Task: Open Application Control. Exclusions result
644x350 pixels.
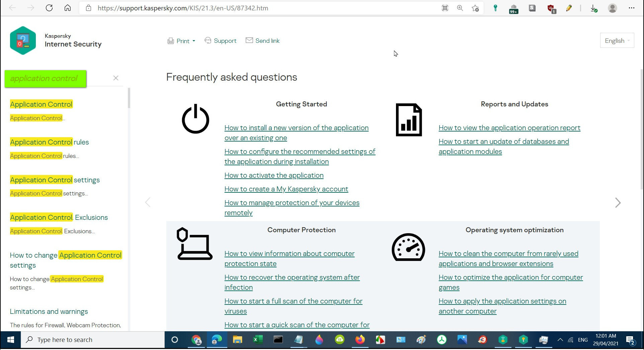Action: [x=59, y=217]
